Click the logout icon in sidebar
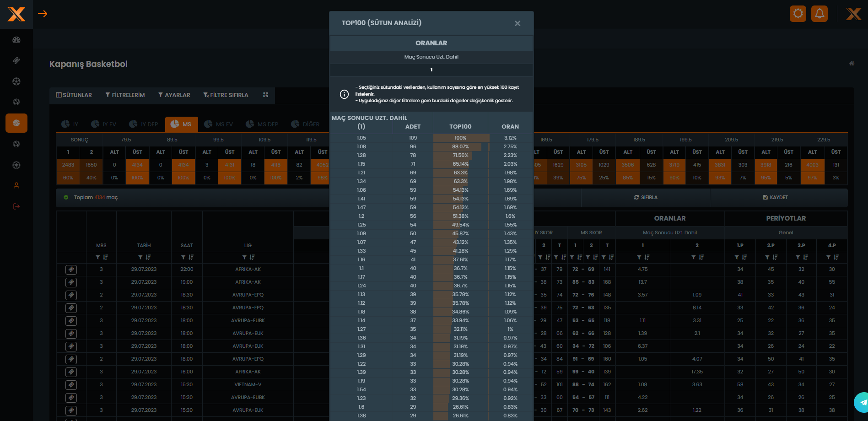The height and width of the screenshot is (421, 868). coord(16,206)
